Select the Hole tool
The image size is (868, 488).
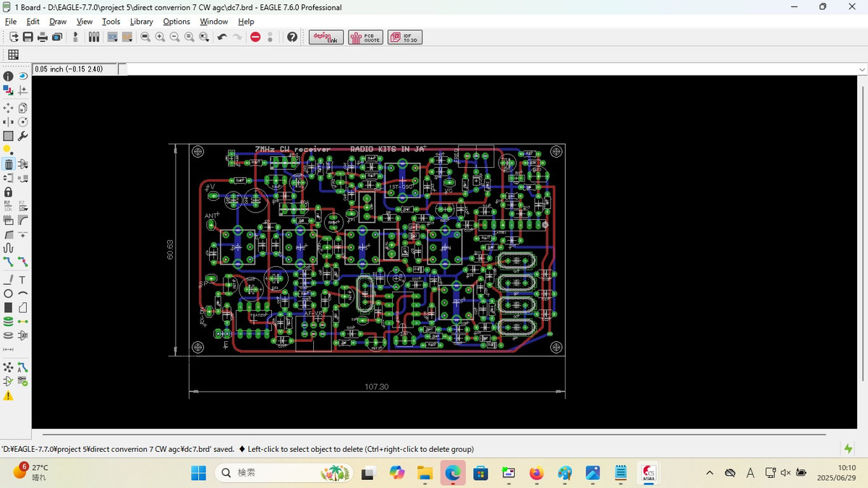tap(8, 335)
